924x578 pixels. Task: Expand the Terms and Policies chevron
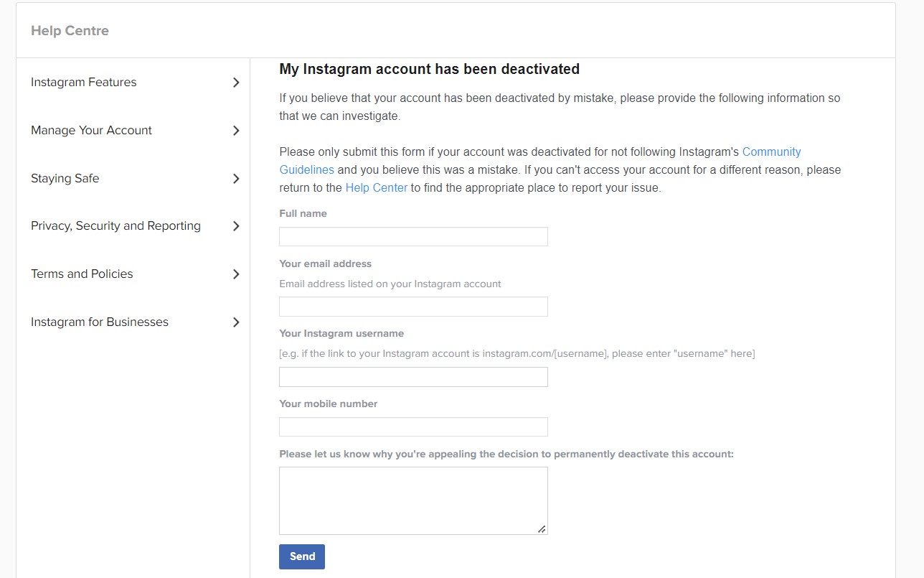click(235, 274)
